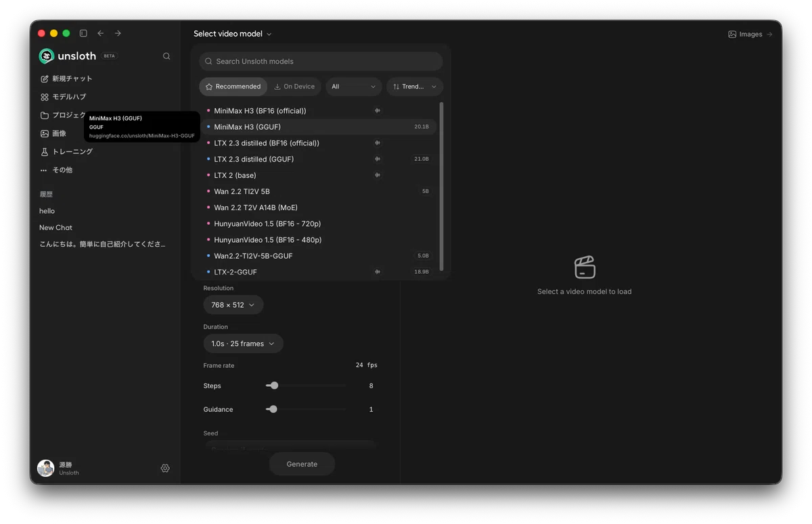The width and height of the screenshot is (812, 524).
Task: Go forward with the right arrow icon
Action: 118,33
